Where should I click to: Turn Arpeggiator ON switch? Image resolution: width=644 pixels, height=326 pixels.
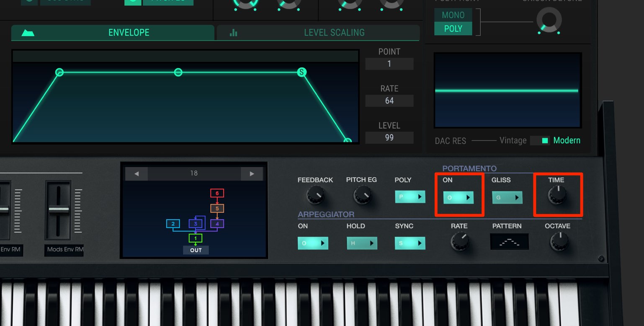pos(313,243)
